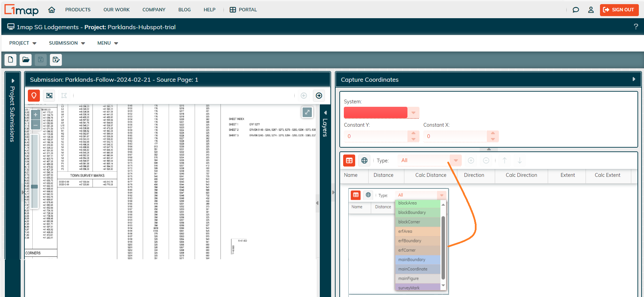
Task: Open the PORTAL navigation item
Action: pyautogui.click(x=243, y=10)
